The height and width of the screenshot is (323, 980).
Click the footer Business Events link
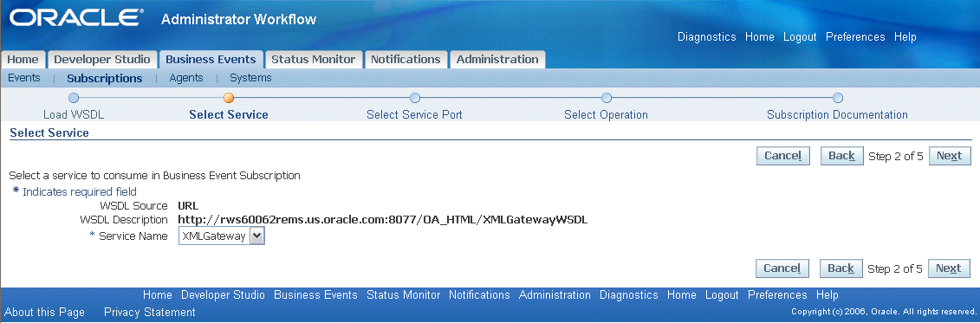[x=315, y=295]
